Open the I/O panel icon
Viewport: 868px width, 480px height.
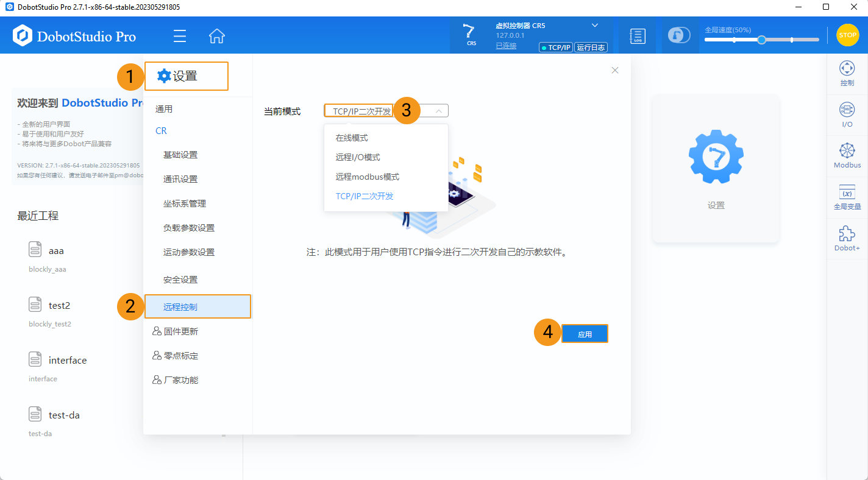click(x=847, y=115)
